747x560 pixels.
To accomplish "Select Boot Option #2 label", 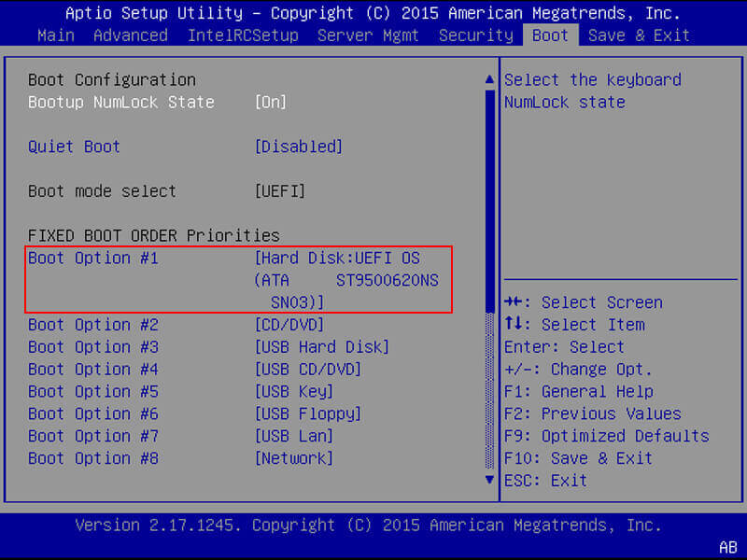I will point(92,325).
